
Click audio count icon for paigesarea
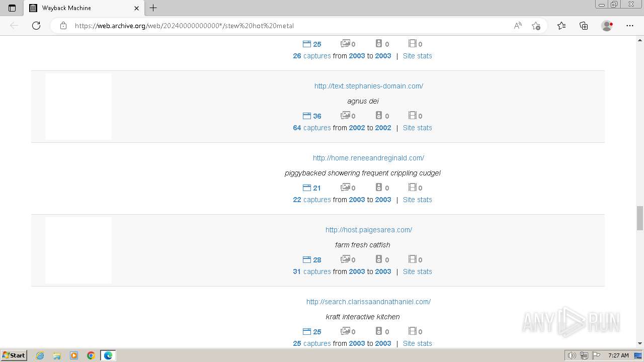(x=379, y=259)
